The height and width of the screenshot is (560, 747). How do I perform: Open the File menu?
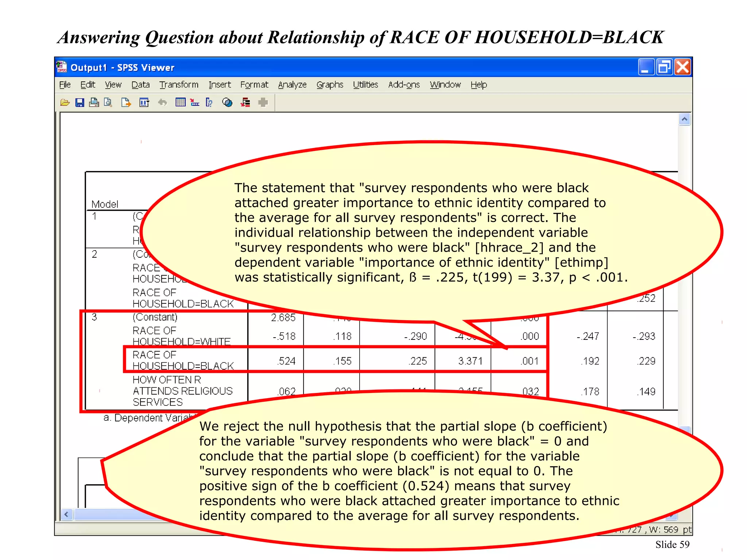(65, 85)
